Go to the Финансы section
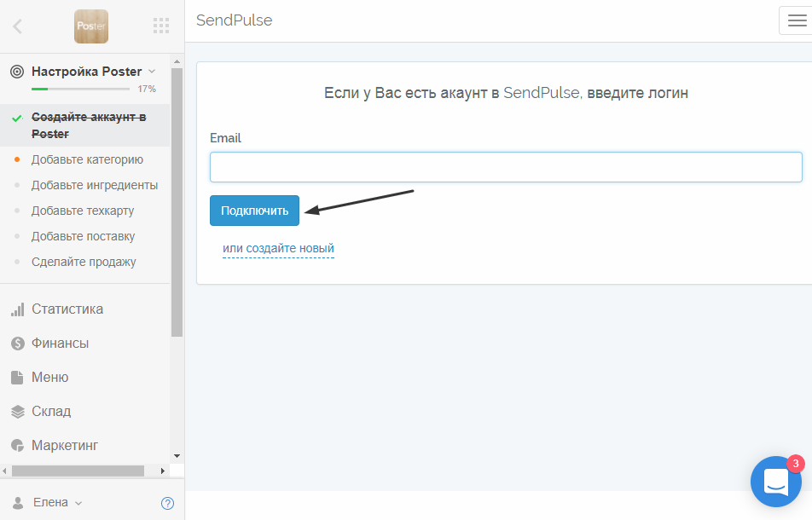 (60, 343)
